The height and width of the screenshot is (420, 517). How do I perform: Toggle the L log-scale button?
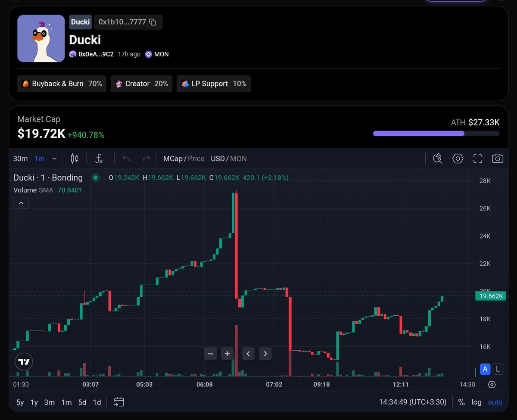(x=498, y=369)
